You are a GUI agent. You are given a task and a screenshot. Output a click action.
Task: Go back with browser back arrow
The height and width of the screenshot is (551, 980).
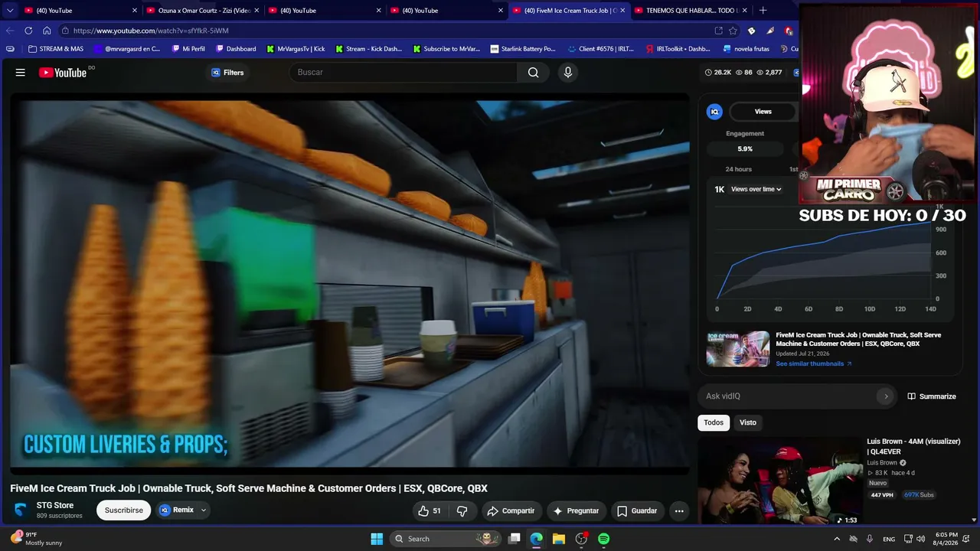tap(10, 31)
